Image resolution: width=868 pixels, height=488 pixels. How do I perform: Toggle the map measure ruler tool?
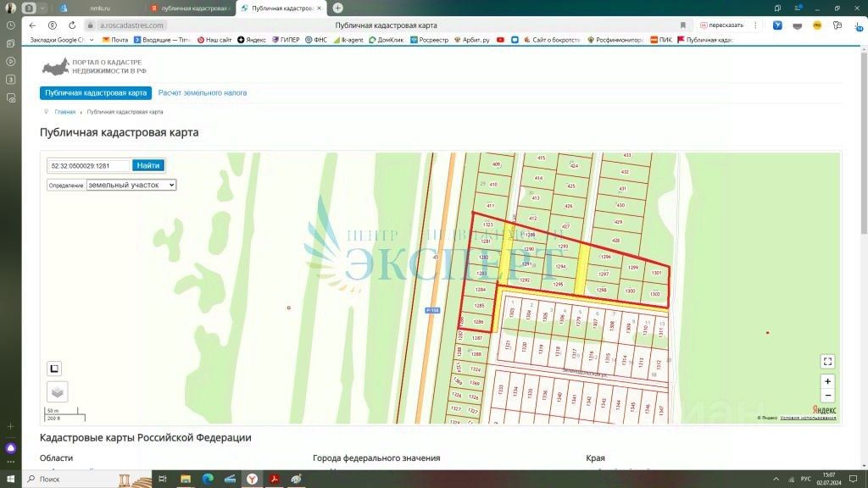pyautogui.click(x=54, y=369)
